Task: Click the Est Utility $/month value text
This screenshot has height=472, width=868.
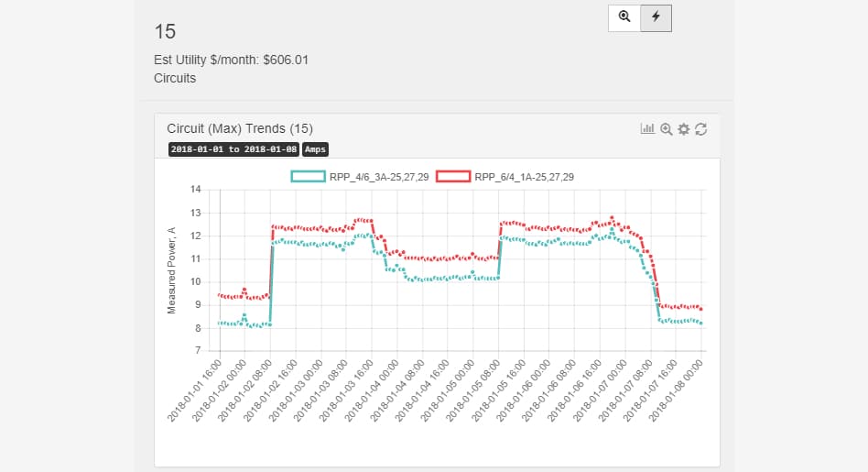Action: click(231, 60)
